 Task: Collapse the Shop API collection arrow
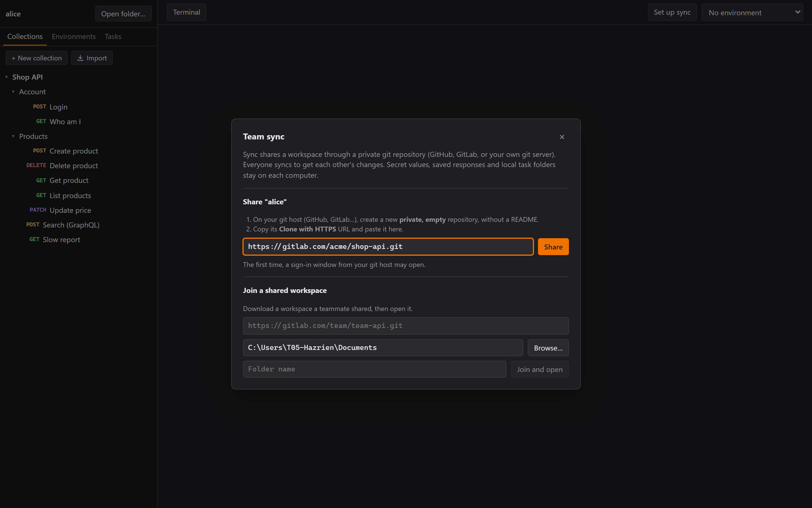coord(6,77)
